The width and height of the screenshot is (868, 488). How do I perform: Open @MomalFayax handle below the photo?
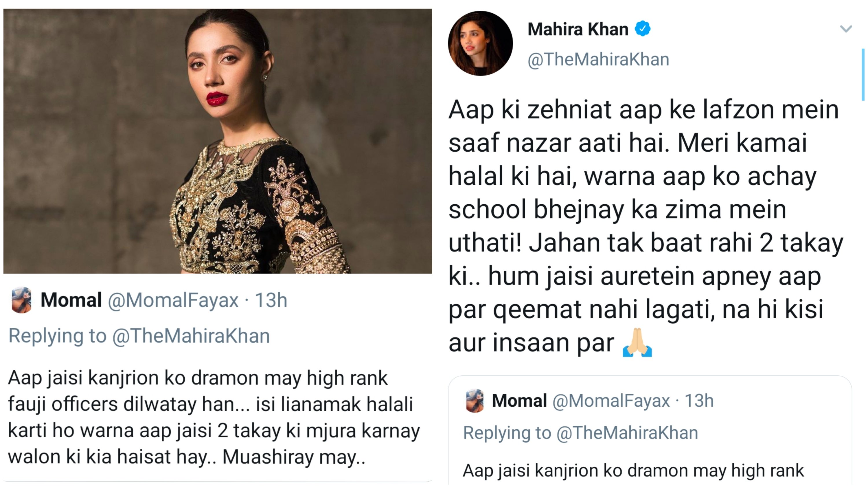173,300
